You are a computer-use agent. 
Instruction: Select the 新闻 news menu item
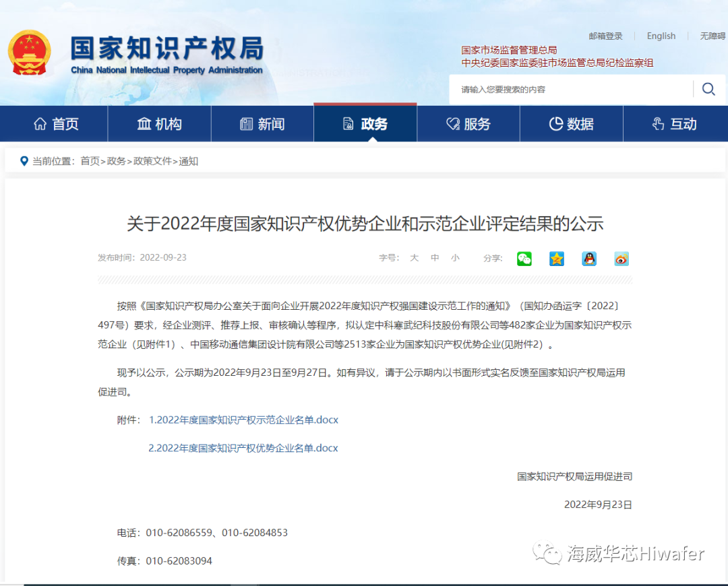tap(262, 124)
